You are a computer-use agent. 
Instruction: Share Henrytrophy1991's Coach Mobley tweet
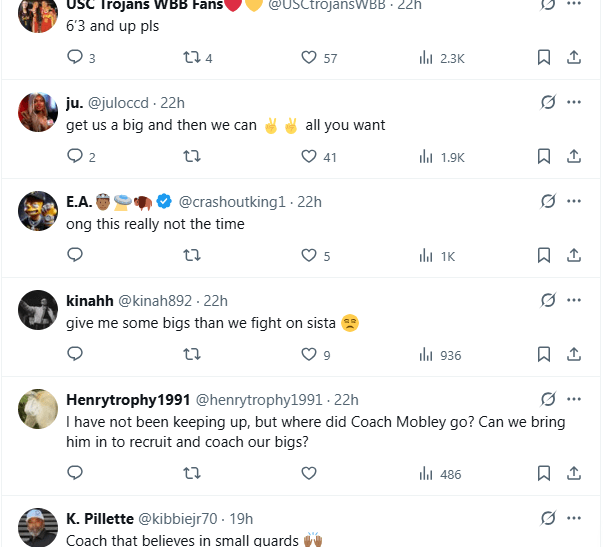(x=574, y=473)
